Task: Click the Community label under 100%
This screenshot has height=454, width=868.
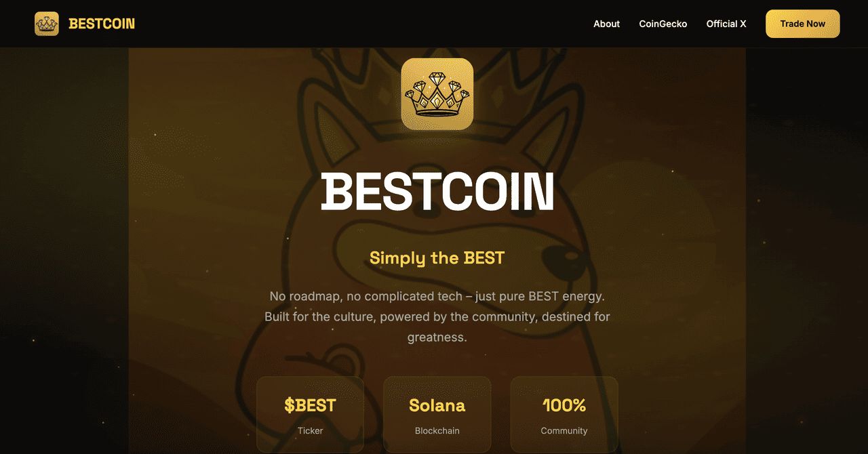Action: (564, 430)
